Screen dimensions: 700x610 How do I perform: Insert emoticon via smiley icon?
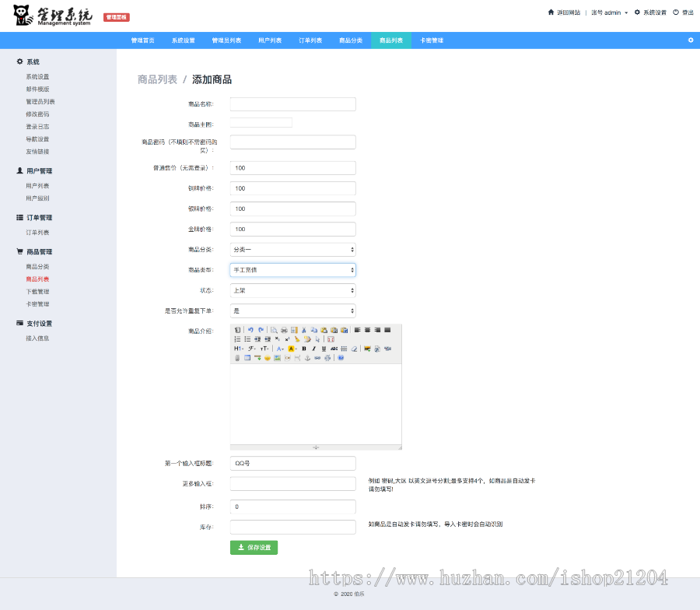pos(268,358)
